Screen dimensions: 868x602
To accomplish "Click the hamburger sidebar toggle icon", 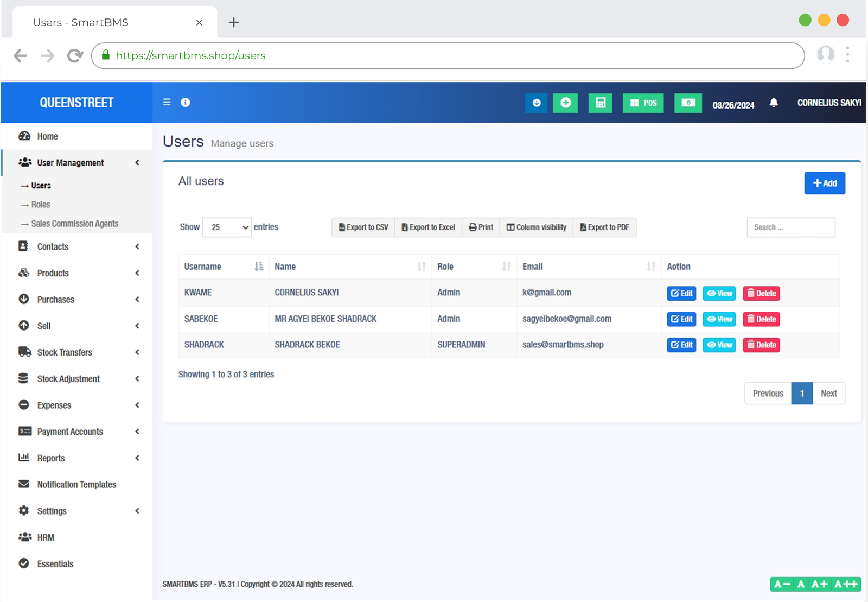I will pos(167,102).
